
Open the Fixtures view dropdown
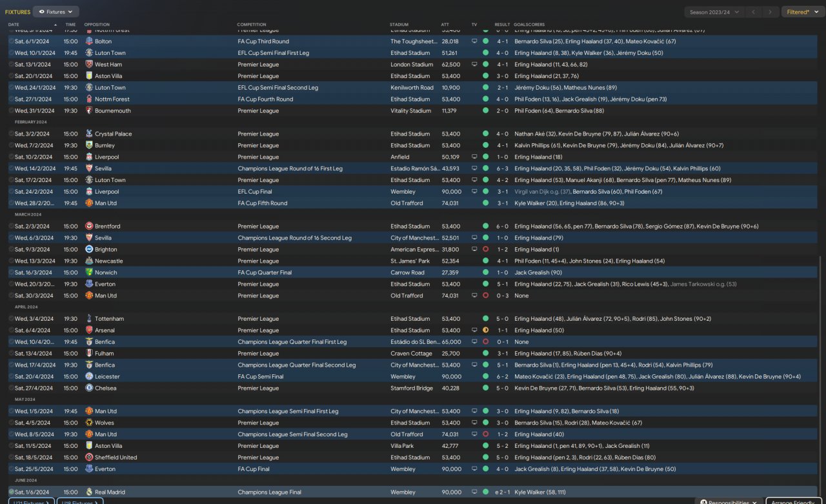(x=56, y=12)
